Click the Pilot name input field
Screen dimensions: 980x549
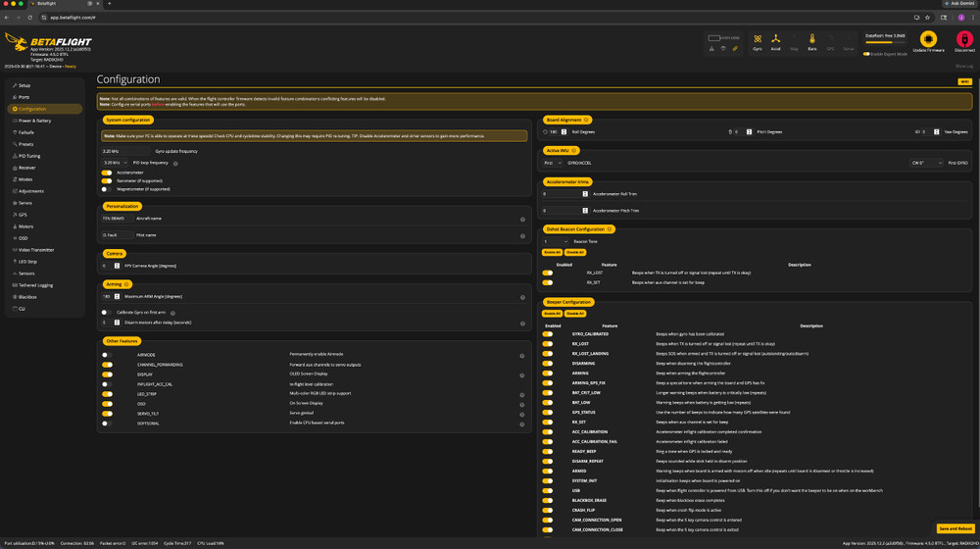point(119,235)
